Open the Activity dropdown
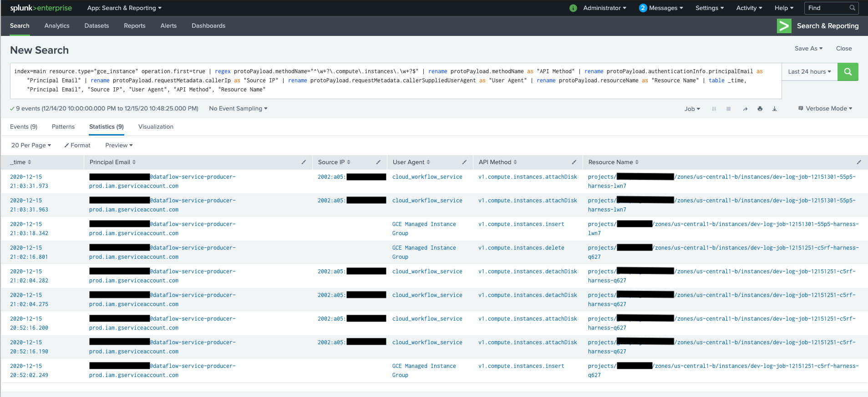Screen dimensions: 868x397 [x=749, y=8]
